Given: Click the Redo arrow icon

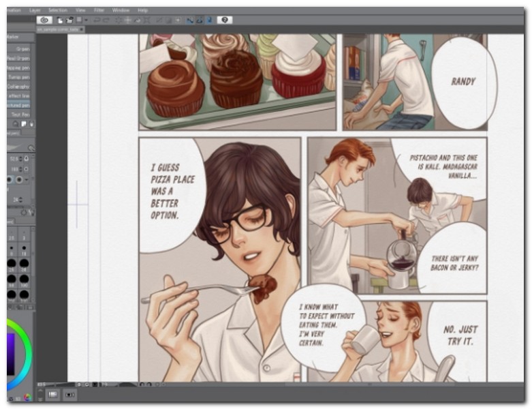Looking at the screenshot, I should pos(107,20).
